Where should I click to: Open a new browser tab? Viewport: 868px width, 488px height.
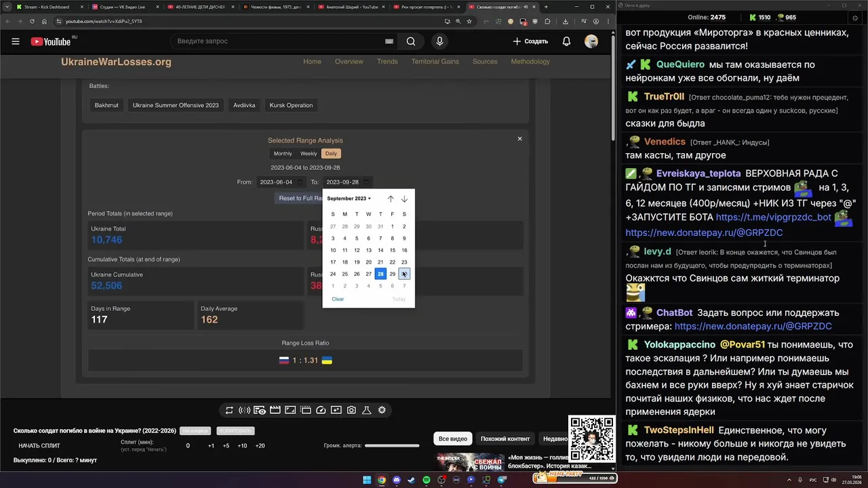pos(546,7)
